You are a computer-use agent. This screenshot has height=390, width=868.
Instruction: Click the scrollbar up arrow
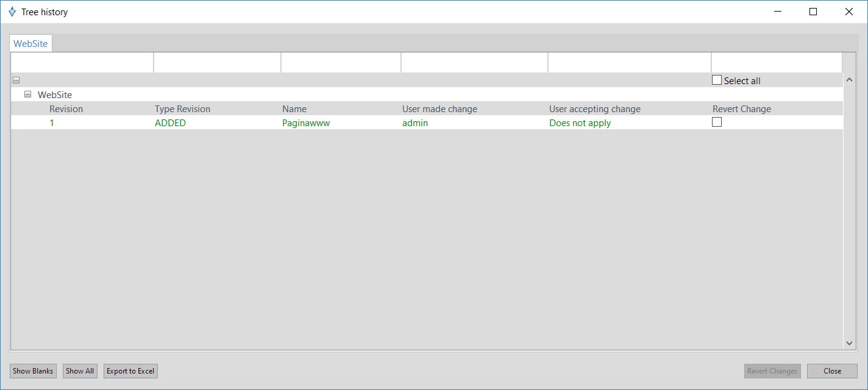[x=850, y=80]
